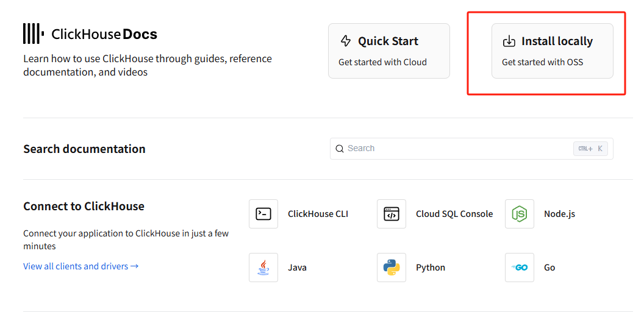Click the ClickHouse striped logo icon
The image size is (644, 312).
34,34
